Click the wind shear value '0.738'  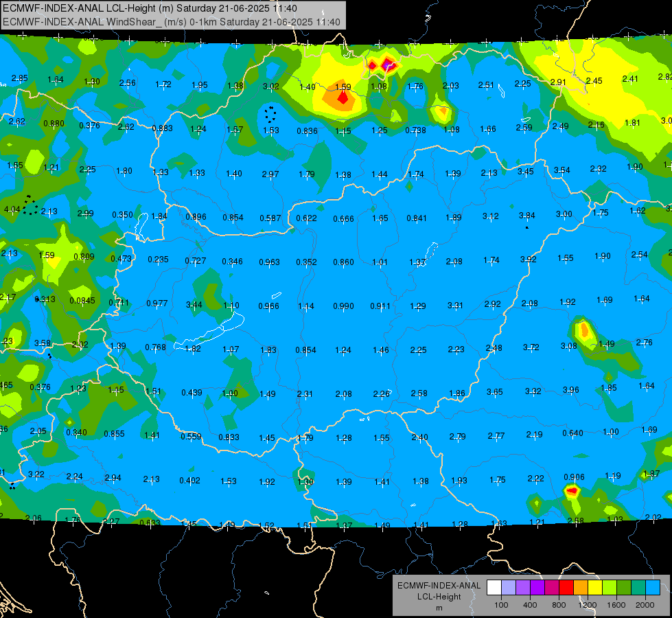416,130
